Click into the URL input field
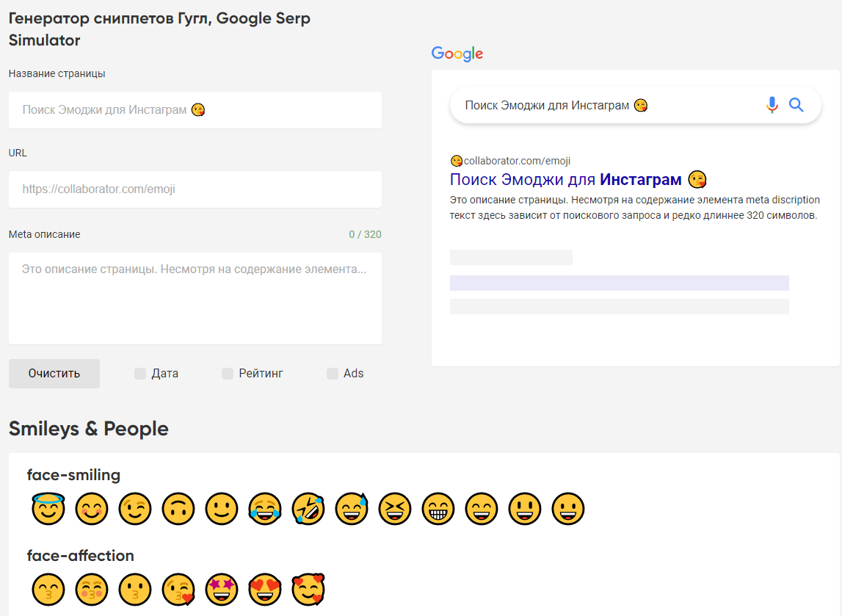Viewport: 842px width, 616px height. (x=195, y=189)
